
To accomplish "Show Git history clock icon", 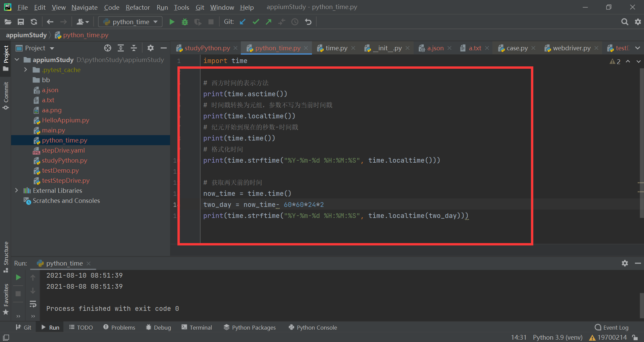I will (295, 22).
